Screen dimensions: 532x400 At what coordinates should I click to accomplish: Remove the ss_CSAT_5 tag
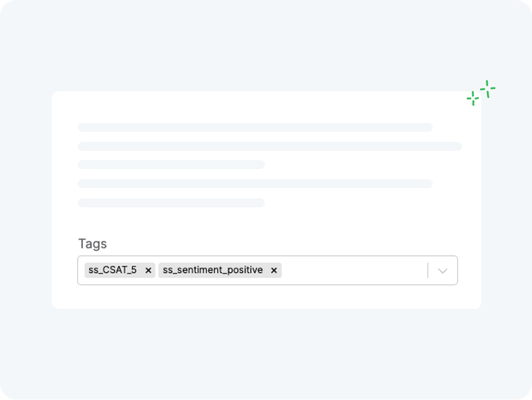tap(148, 270)
